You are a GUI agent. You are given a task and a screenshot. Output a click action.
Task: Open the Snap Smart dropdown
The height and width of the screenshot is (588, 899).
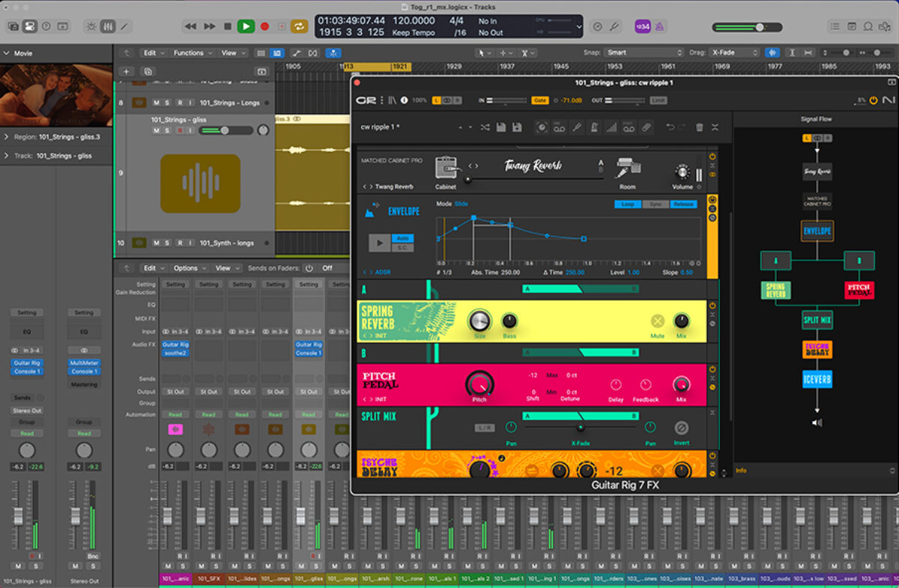[646, 53]
